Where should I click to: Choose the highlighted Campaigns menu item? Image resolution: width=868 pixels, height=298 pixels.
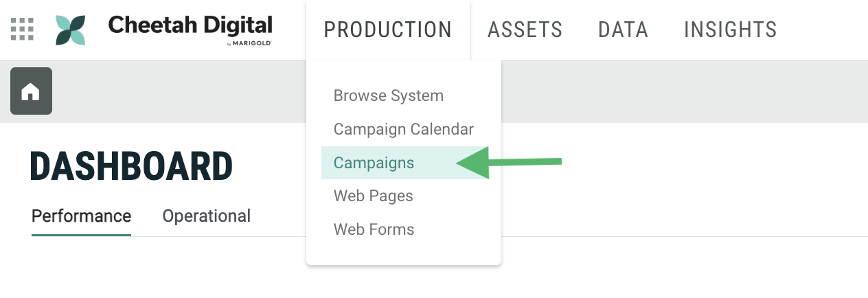click(x=374, y=163)
